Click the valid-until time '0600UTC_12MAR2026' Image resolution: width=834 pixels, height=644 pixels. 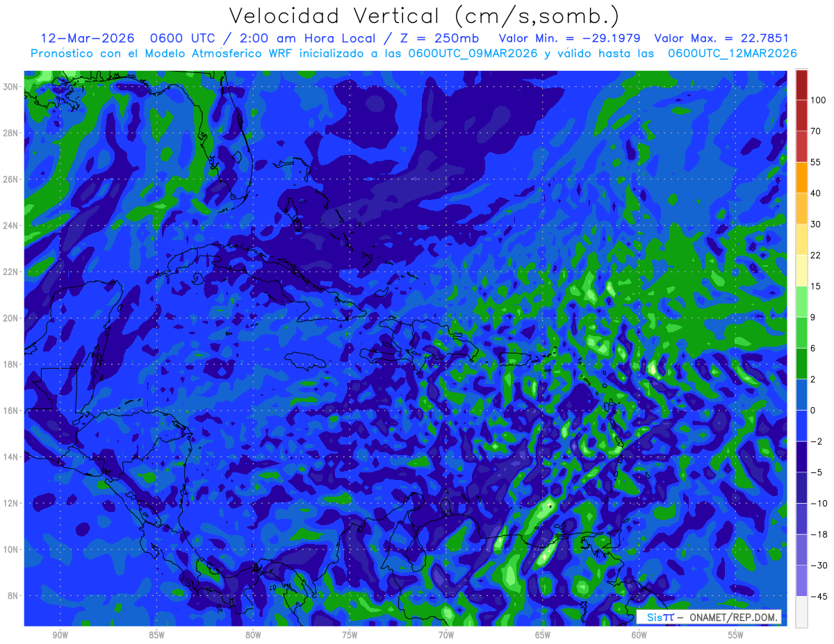[732, 53]
